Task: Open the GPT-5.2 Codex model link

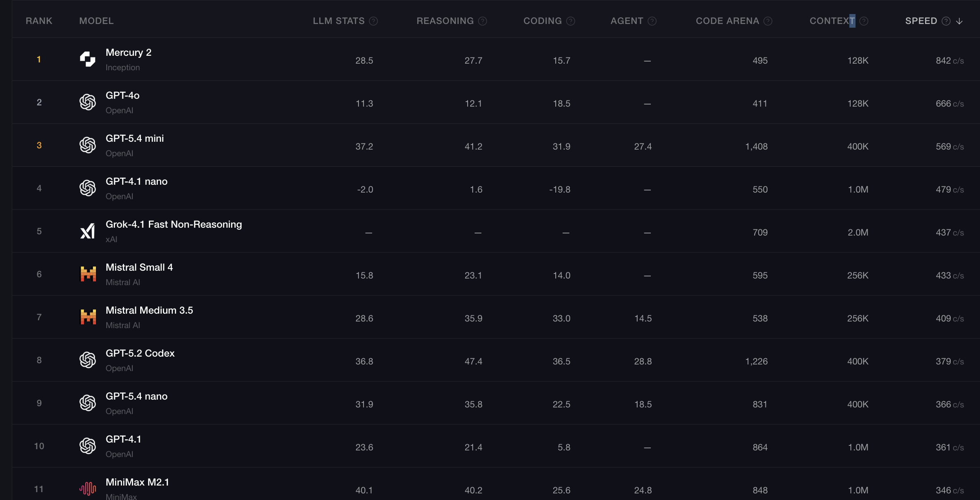Action: click(140, 353)
